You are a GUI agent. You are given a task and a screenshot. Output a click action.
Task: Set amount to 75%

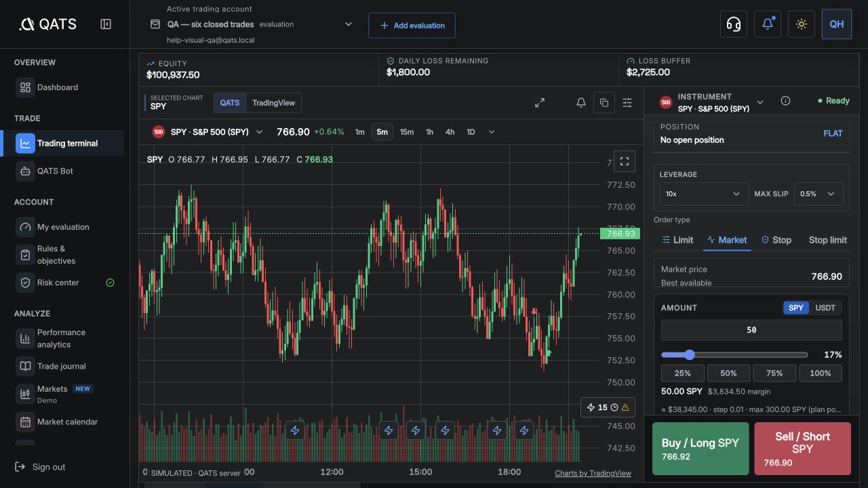(774, 373)
